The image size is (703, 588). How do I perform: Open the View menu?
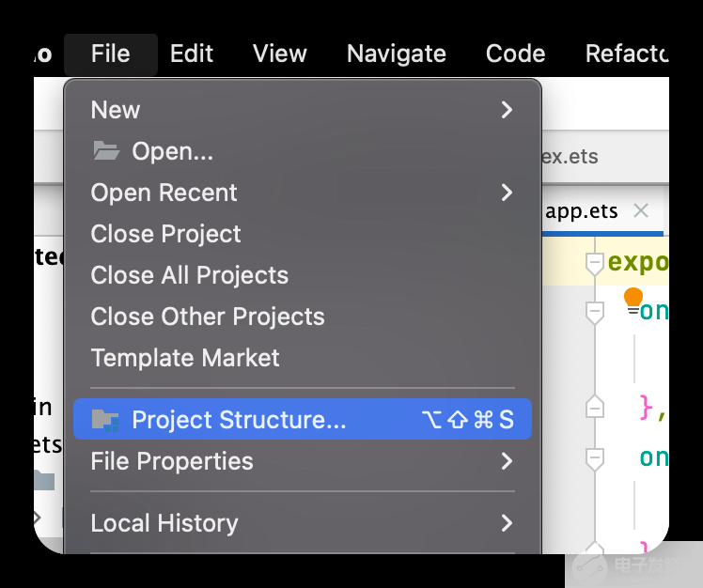(x=279, y=54)
